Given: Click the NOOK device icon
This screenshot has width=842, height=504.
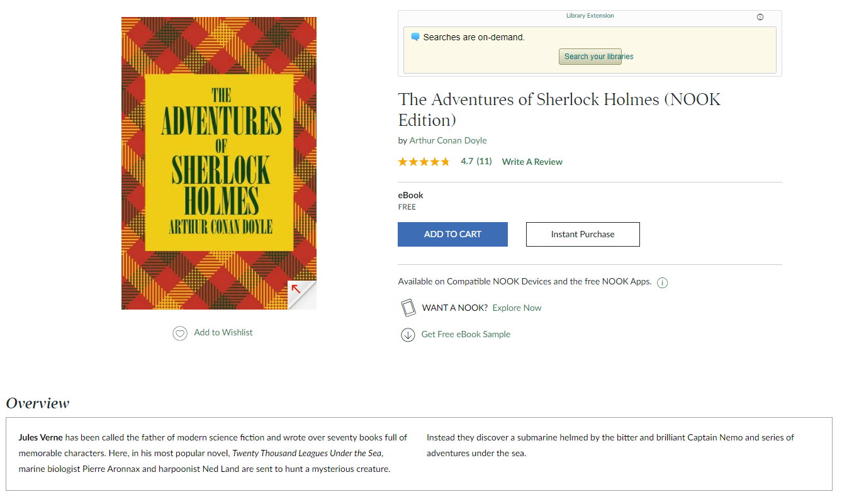Looking at the screenshot, I should [x=408, y=308].
